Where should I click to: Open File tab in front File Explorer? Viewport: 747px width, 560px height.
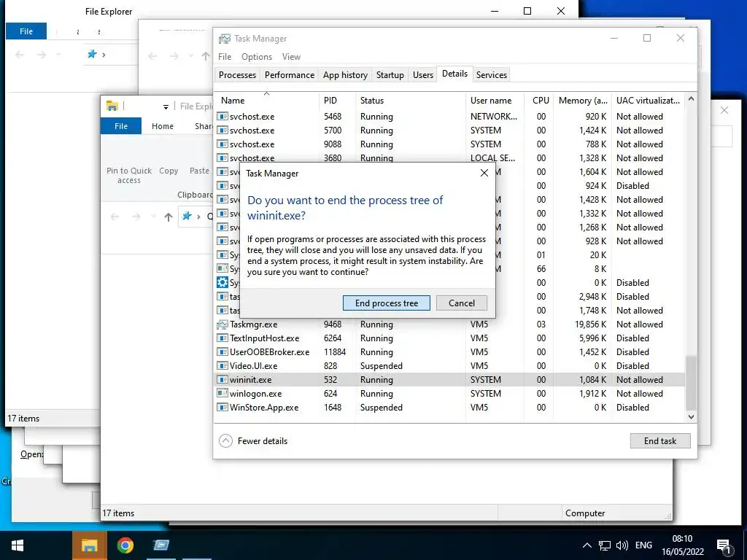pos(121,126)
